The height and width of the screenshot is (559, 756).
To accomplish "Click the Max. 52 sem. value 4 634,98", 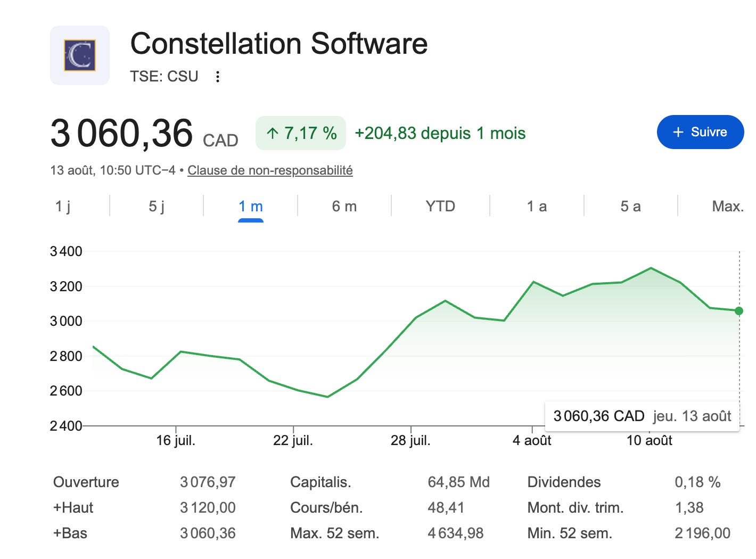I will pyautogui.click(x=456, y=533).
